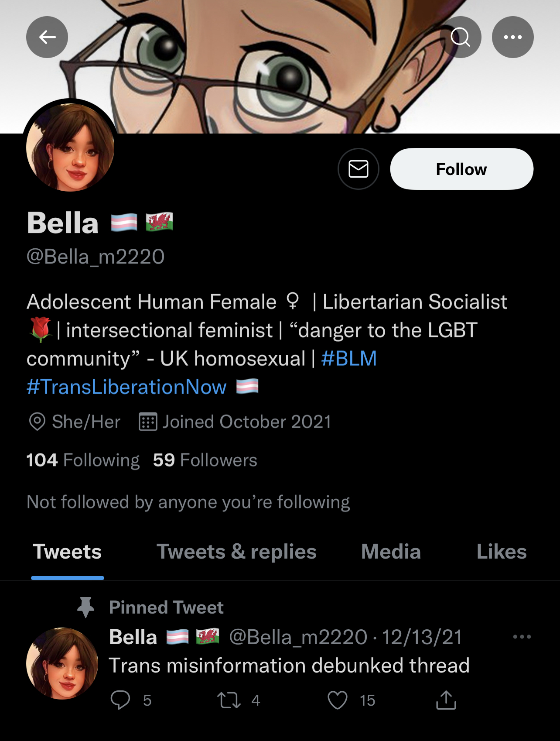The width and height of the screenshot is (560, 741).
Task: Tap the back arrow icon
Action: coord(47,37)
